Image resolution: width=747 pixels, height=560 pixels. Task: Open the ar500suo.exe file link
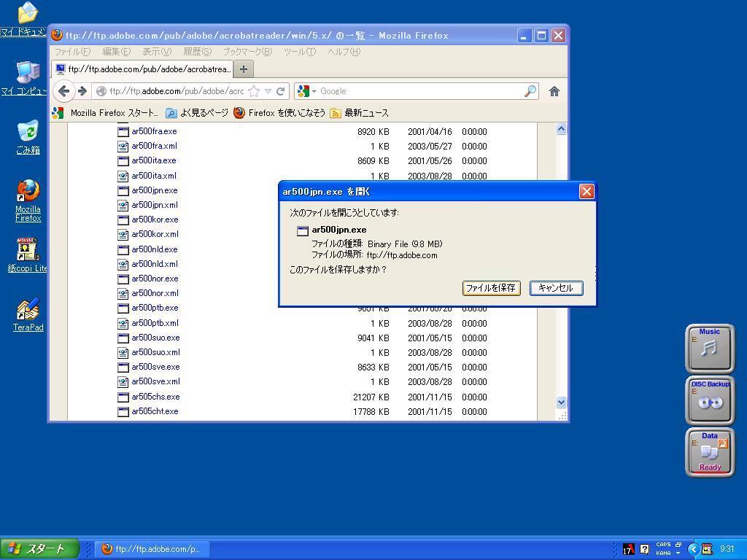[156, 338]
